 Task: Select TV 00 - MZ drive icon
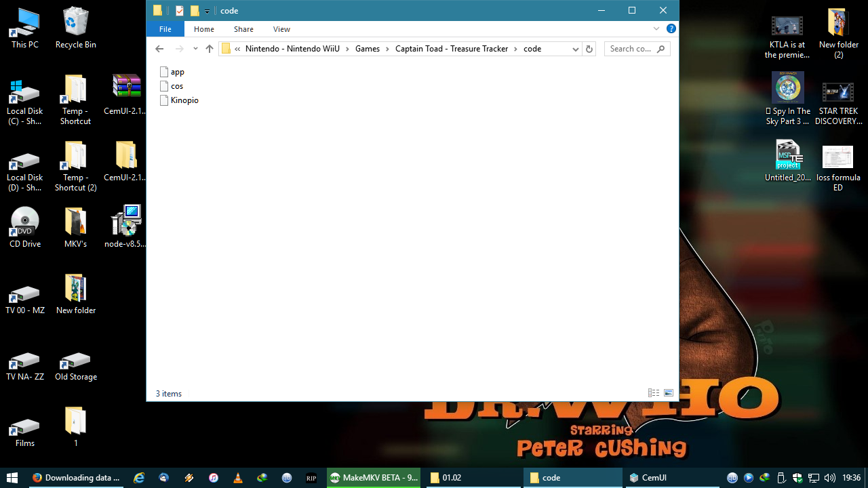(25, 299)
